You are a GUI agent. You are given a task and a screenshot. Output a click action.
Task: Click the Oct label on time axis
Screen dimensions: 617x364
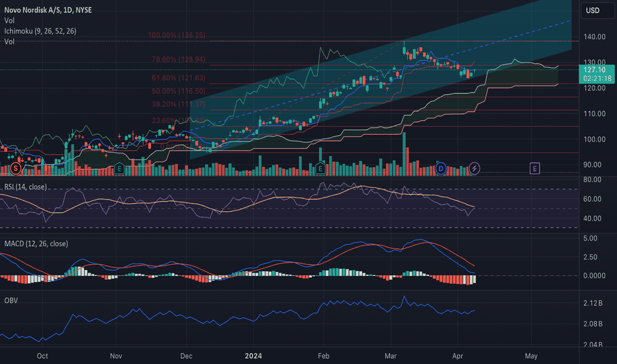(x=42, y=356)
